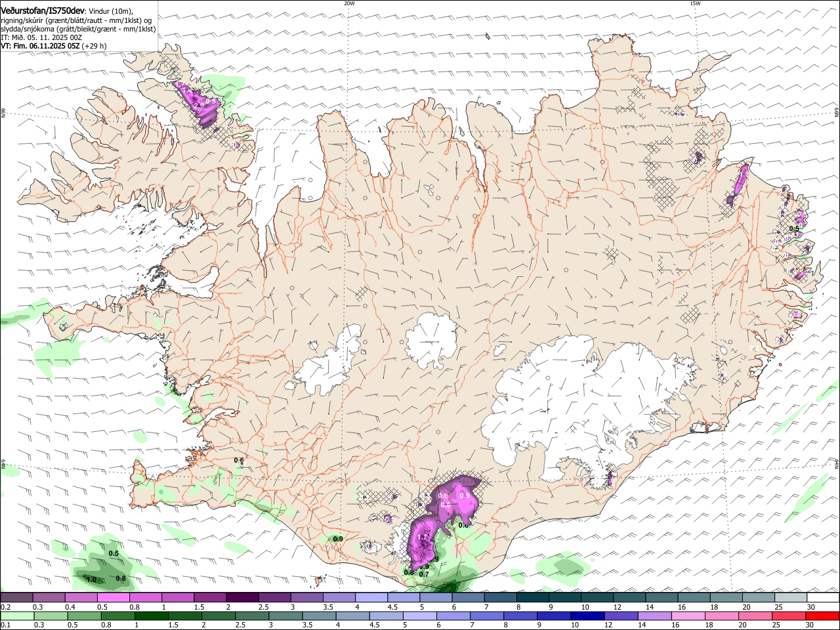Pick upper legend darkest purple swatch 2–2.5
Screen dimensions: 840x630
click(241, 597)
